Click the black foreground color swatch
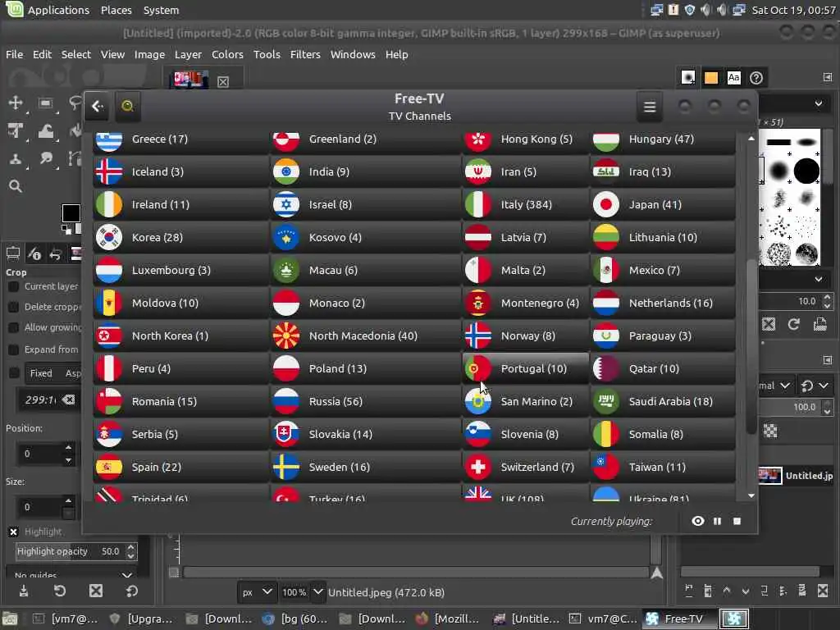 pyautogui.click(x=71, y=212)
